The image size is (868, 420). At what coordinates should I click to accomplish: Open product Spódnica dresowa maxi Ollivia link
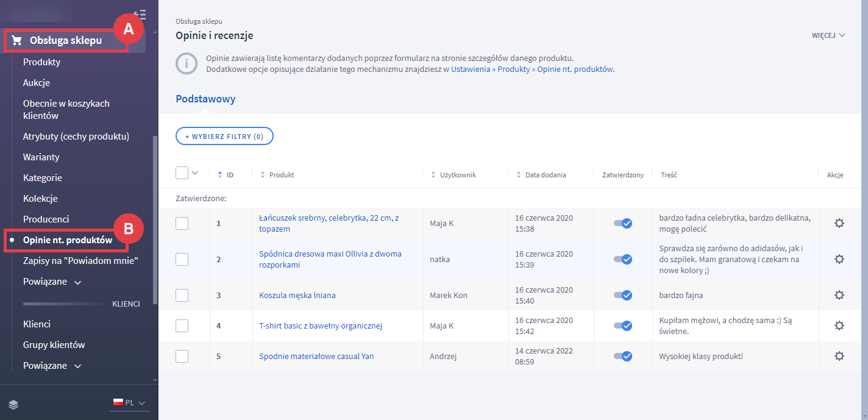pos(330,259)
